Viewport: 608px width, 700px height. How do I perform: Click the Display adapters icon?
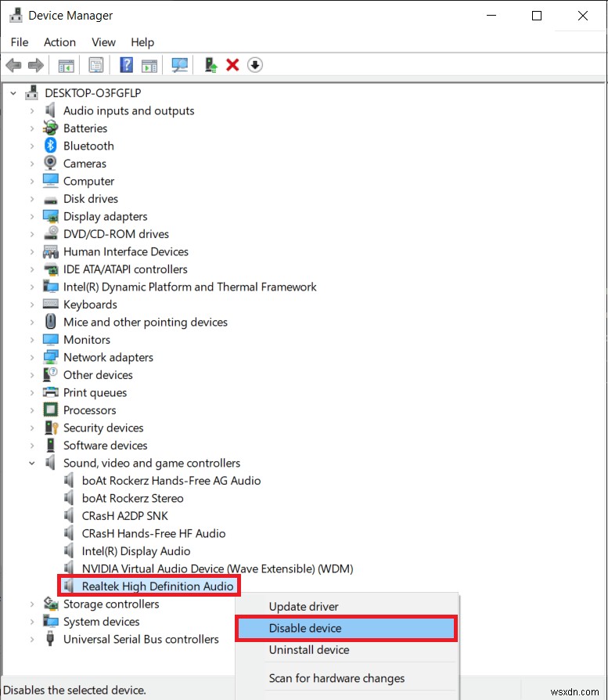click(50, 216)
